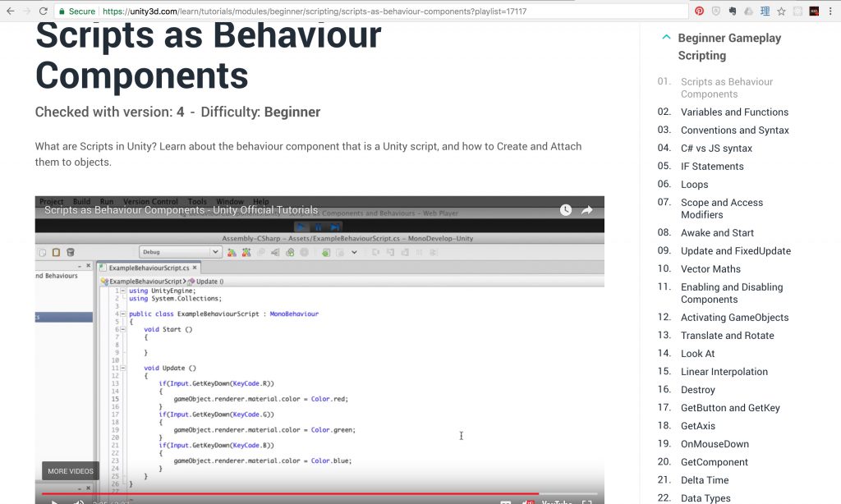Open lesson 16 Destroy

pos(697,390)
